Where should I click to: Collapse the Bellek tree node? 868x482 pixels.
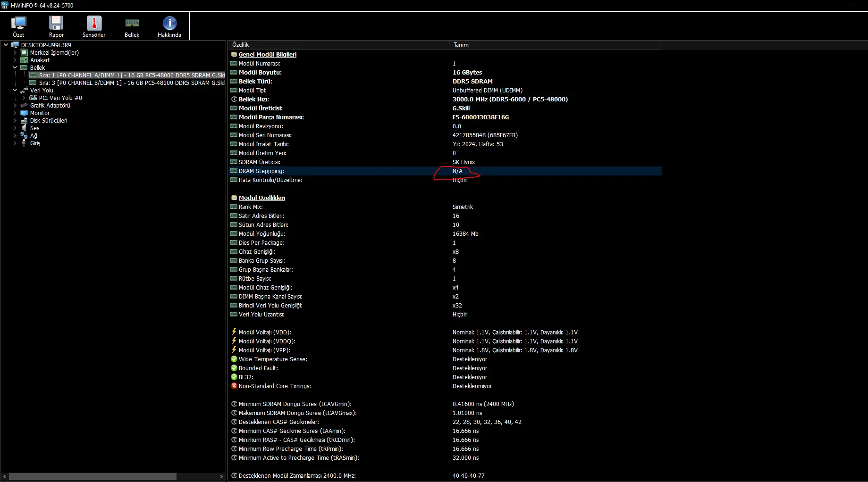15,67
